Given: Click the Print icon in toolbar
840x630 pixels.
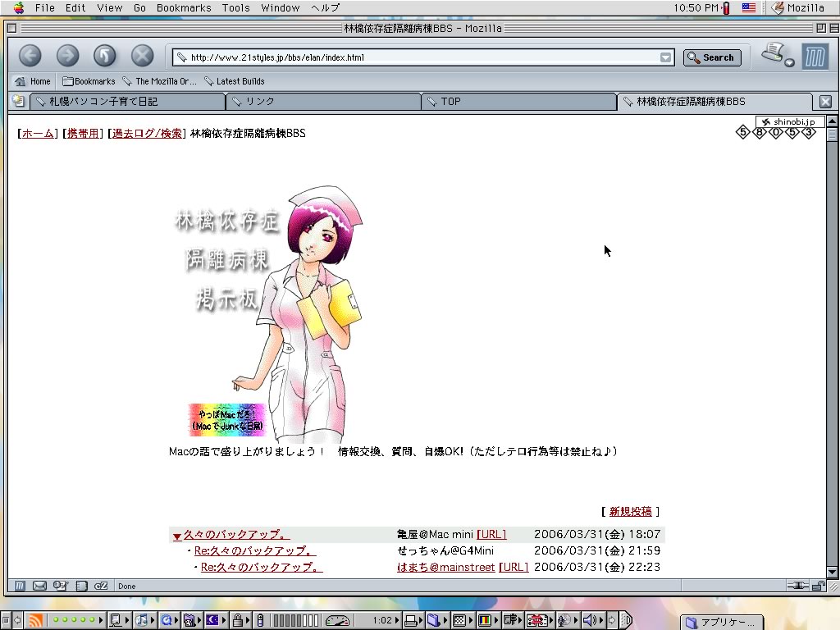Looking at the screenshot, I should [774, 54].
